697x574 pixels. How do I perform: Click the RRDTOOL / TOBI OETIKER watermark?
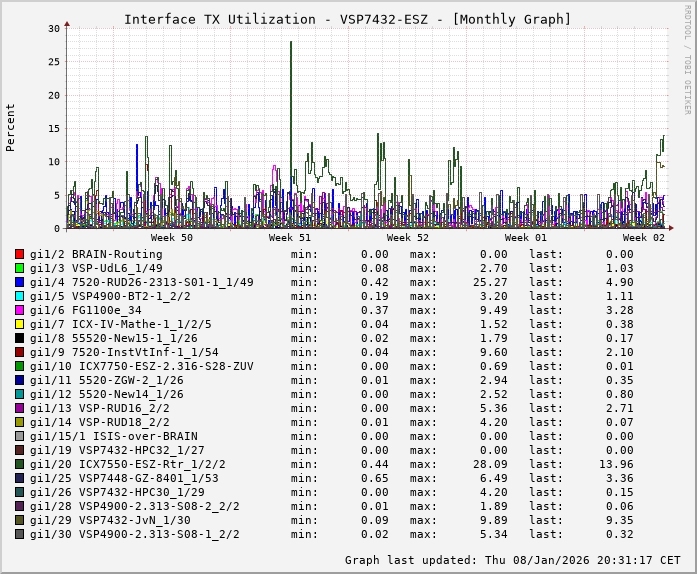[687, 59]
